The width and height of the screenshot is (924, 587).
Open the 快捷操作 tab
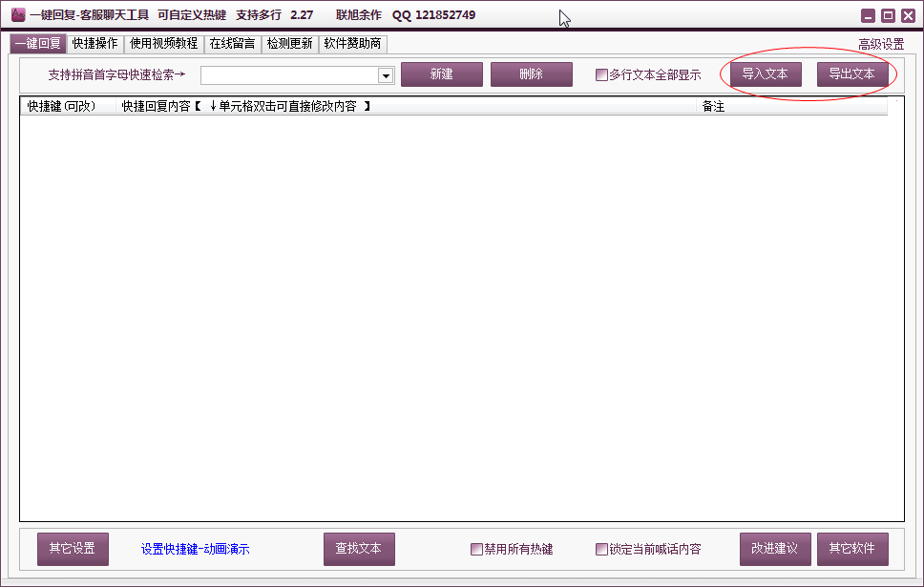(94, 44)
